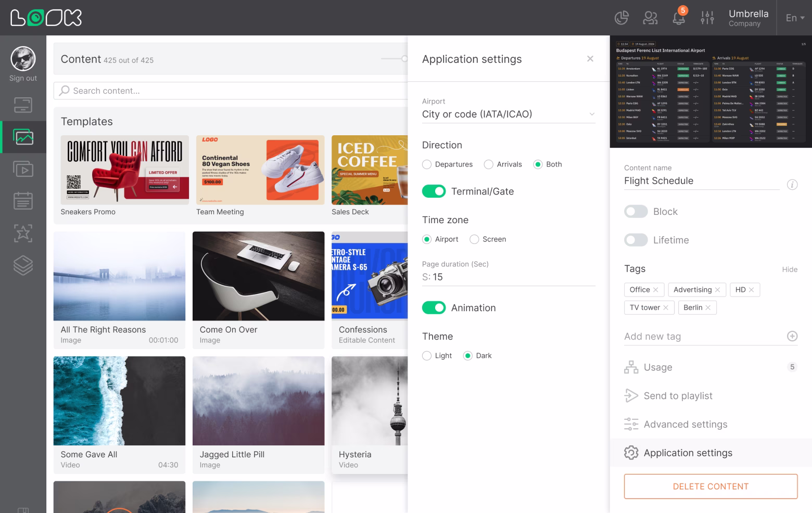This screenshot has width=812, height=513.
Task: Click the Send to playlist arrow icon
Action: pyautogui.click(x=631, y=396)
